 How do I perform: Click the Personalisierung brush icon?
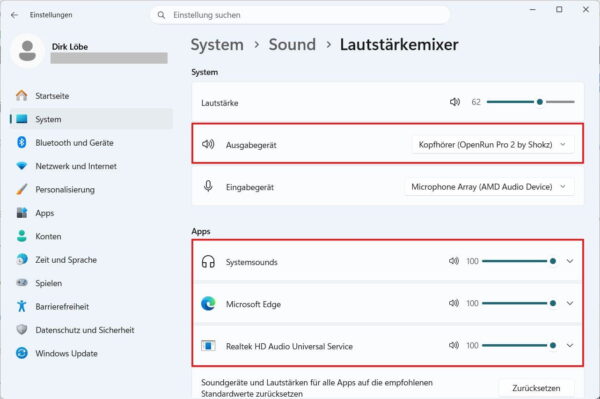point(22,189)
